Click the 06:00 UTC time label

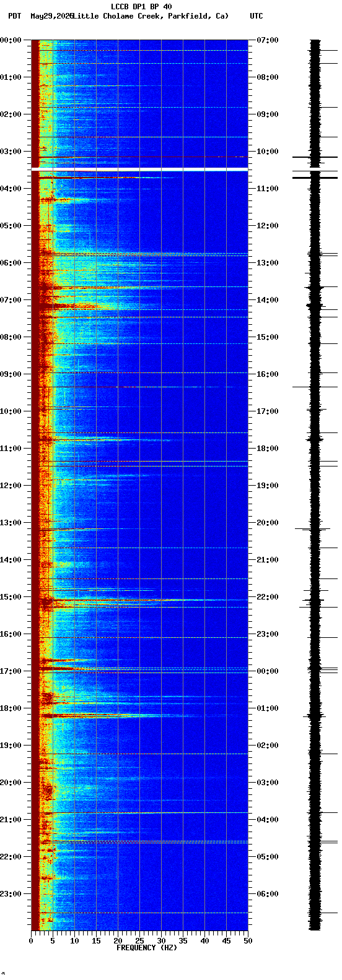point(267,894)
